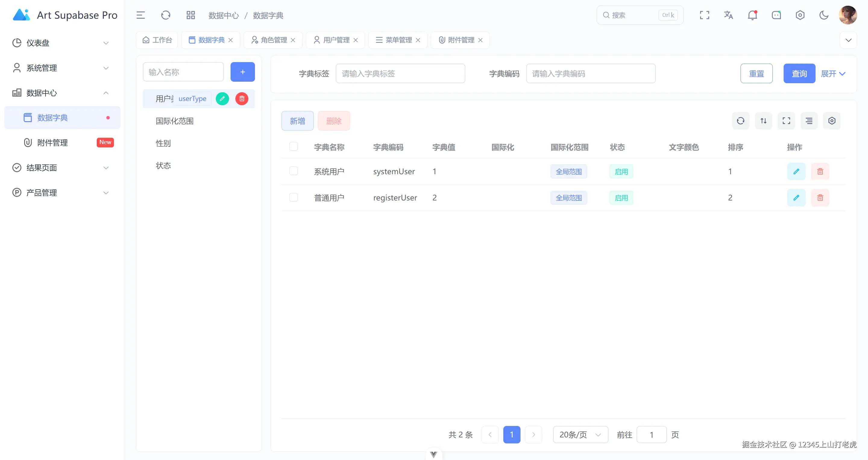The width and height of the screenshot is (868, 460).
Task: Switch to dark mode with the moon icon
Action: tap(824, 15)
